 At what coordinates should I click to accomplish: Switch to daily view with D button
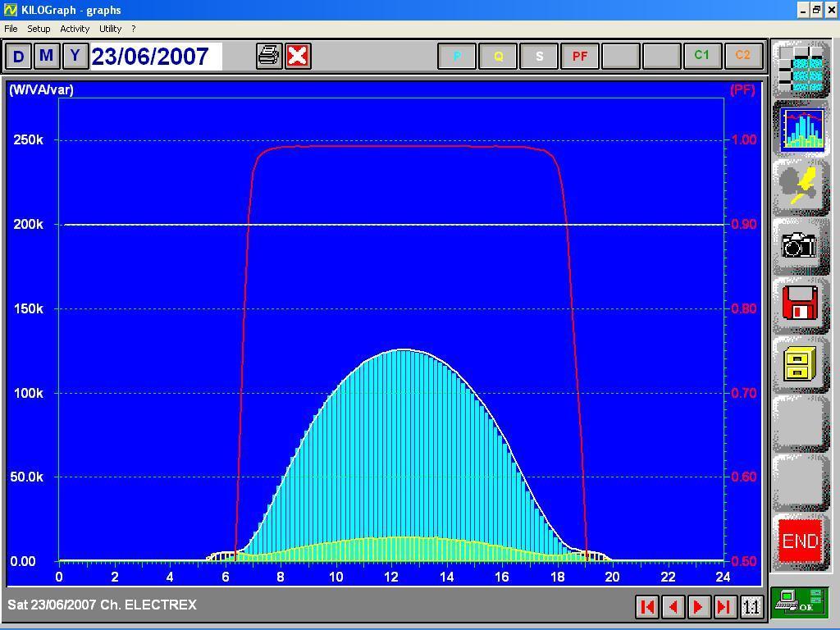(18, 56)
